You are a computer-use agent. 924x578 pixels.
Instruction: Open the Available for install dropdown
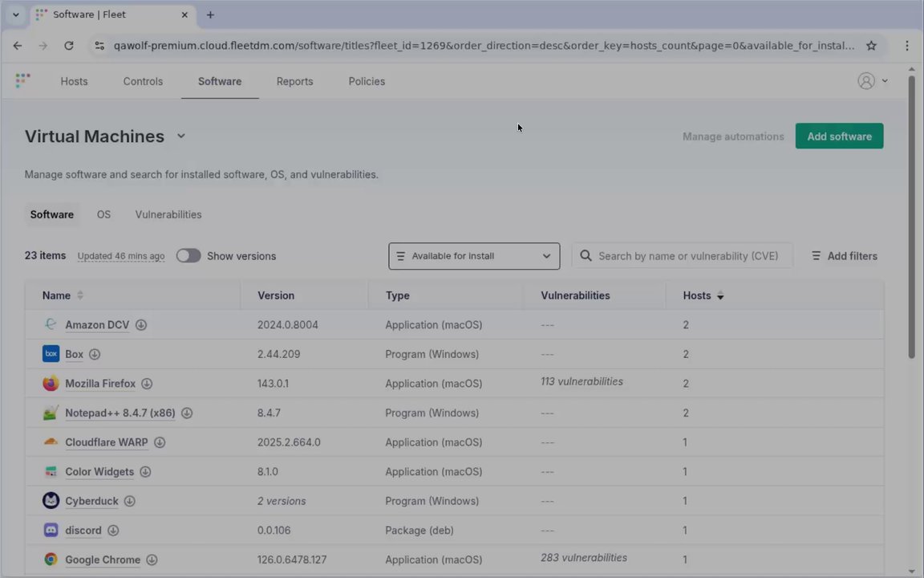click(x=474, y=256)
